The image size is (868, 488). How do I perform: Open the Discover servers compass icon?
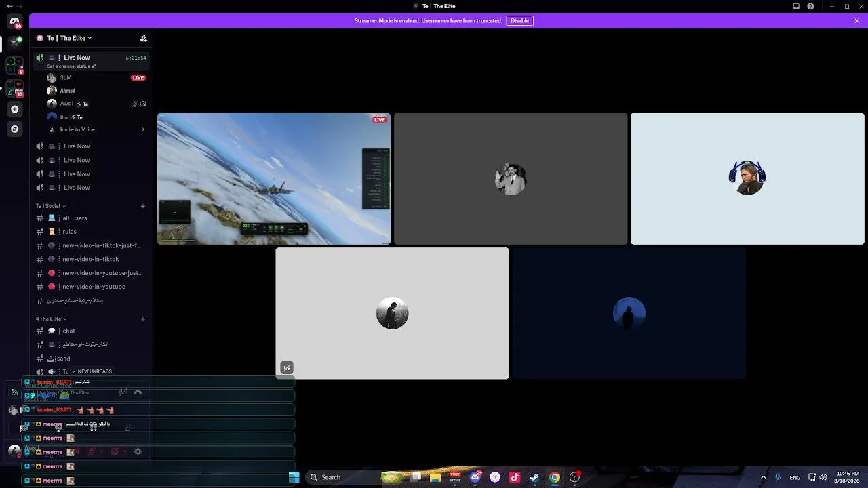(x=14, y=129)
